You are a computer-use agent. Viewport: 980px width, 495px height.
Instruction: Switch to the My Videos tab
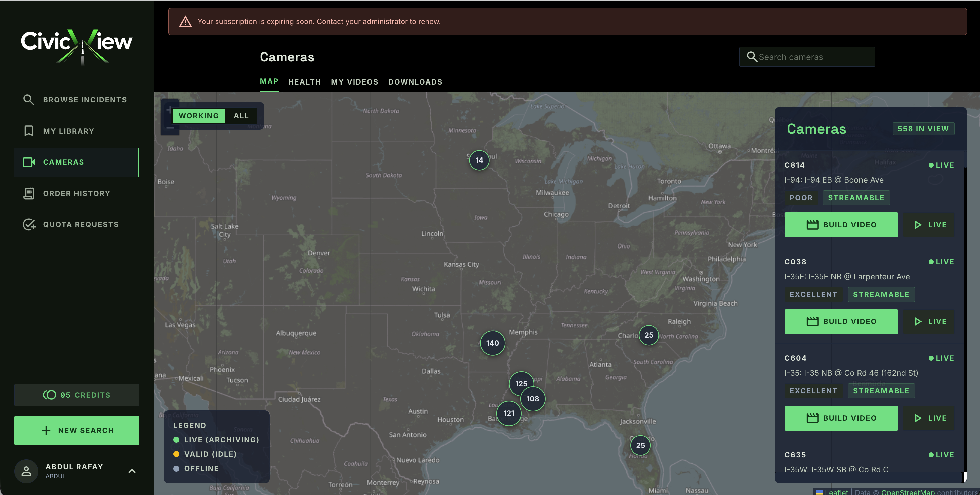[354, 82]
